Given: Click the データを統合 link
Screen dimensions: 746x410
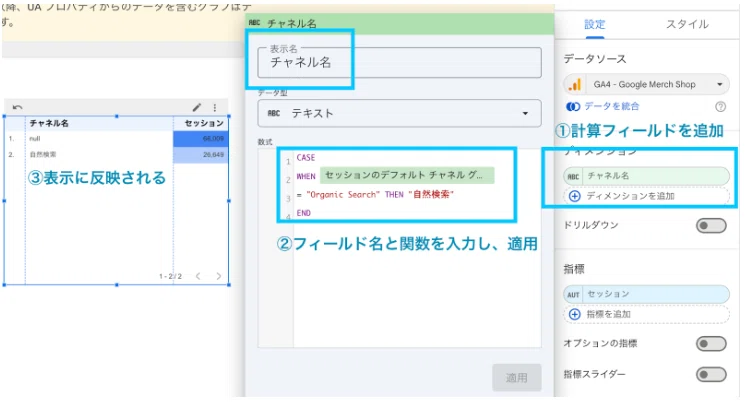Looking at the screenshot, I should (611, 107).
